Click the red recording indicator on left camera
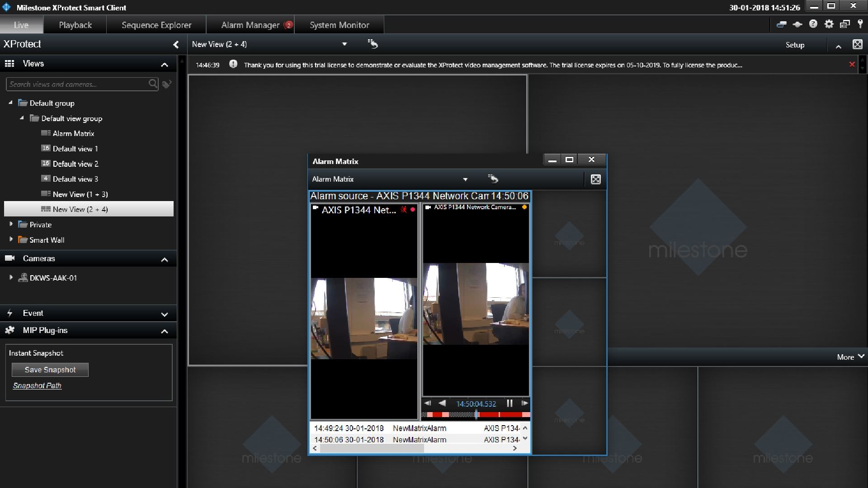Image resolution: width=868 pixels, height=488 pixels. coord(413,210)
